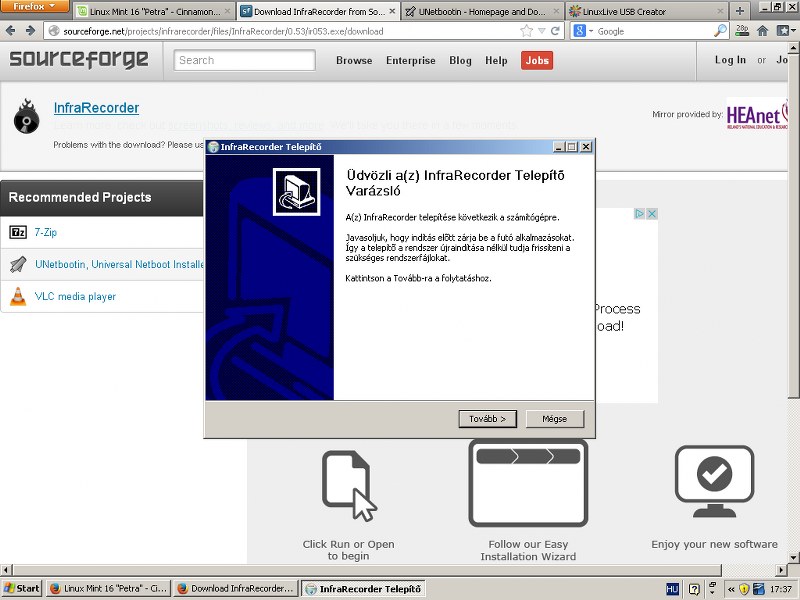Screen dimensions: 800x600
Task: Close the LinuxLive USB Creator tab
Action: (720, 11)
